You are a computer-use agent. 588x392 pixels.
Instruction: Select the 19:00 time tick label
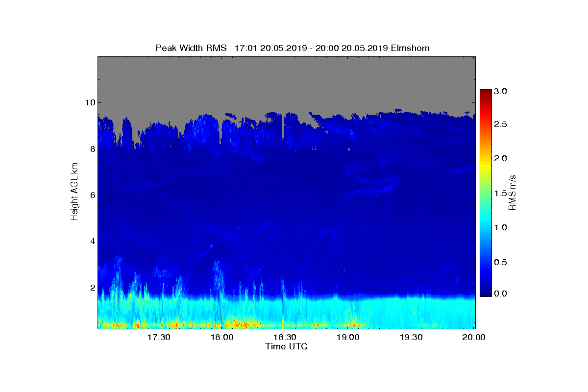(348, 337)
